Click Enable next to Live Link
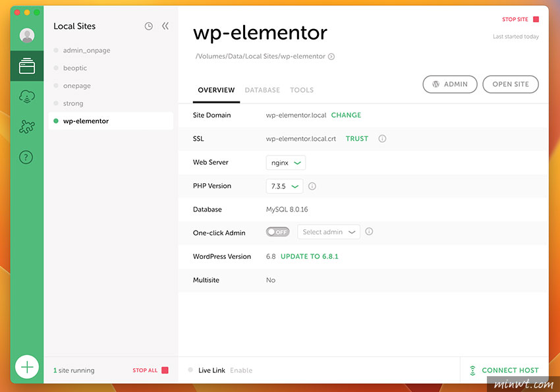Viewport: 560px width, 392px height. click(x=241, y=370)
